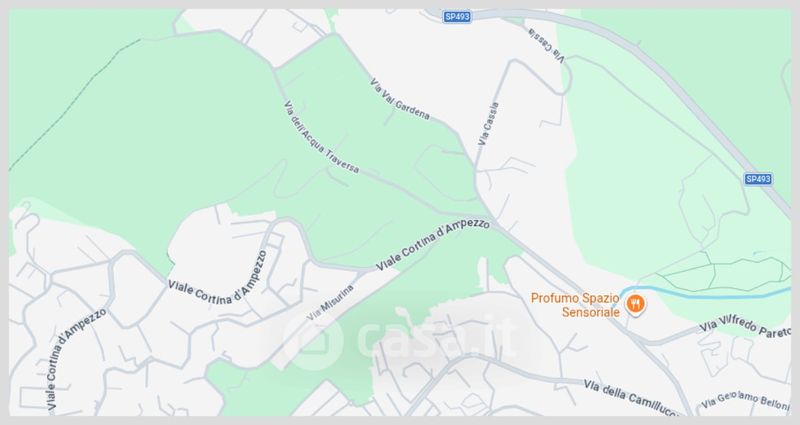Click the Via della Camilluccia street label

[631, 398]
